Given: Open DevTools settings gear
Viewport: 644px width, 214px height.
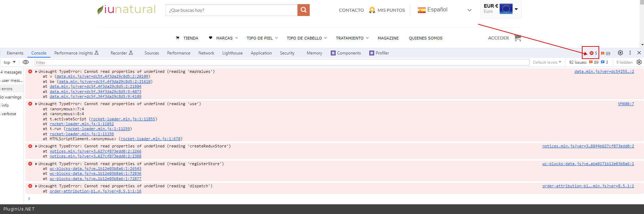Looking at the screenshot, I should [x=620, y=53].
